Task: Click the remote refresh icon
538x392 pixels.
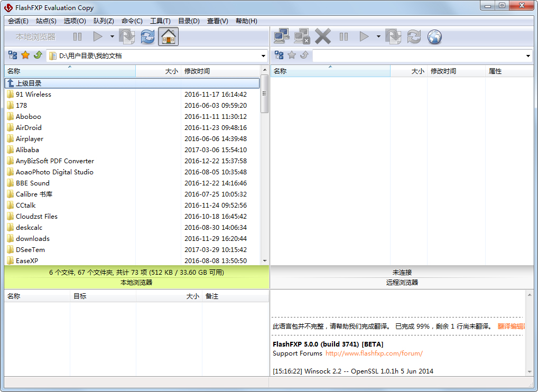Action: (414, 36)
